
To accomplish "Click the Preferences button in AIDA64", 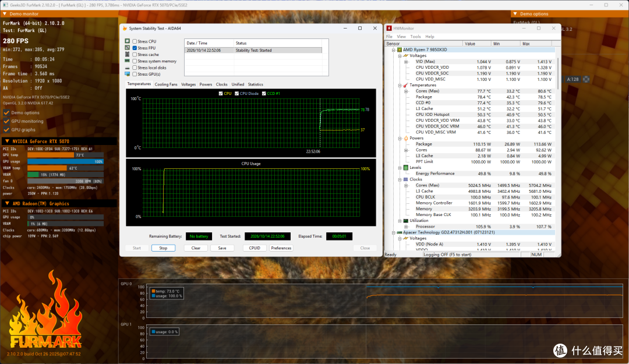I will click(x=281, y=248).
